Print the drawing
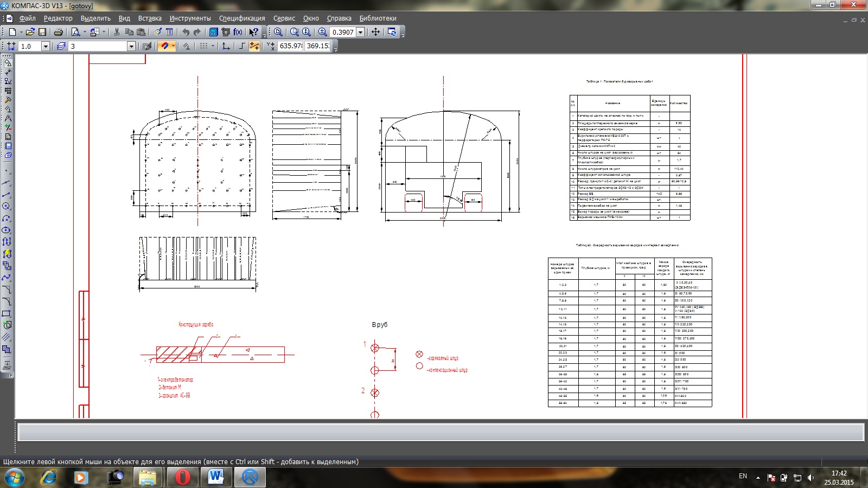The height and width of the screenshot is (488, 868). tap(59, 32)
